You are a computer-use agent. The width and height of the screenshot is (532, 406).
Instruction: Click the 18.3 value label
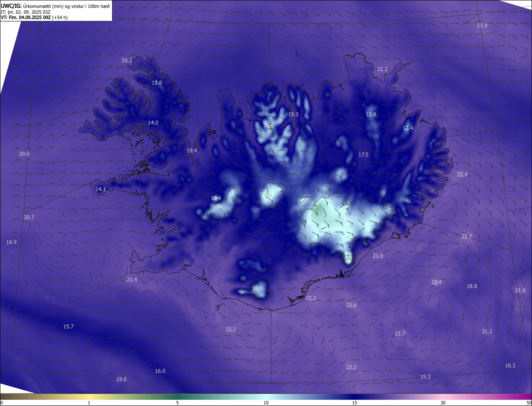510,366
